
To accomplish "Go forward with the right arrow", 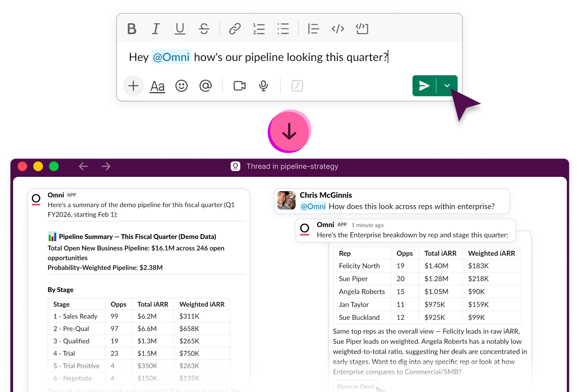I will 106,167.
